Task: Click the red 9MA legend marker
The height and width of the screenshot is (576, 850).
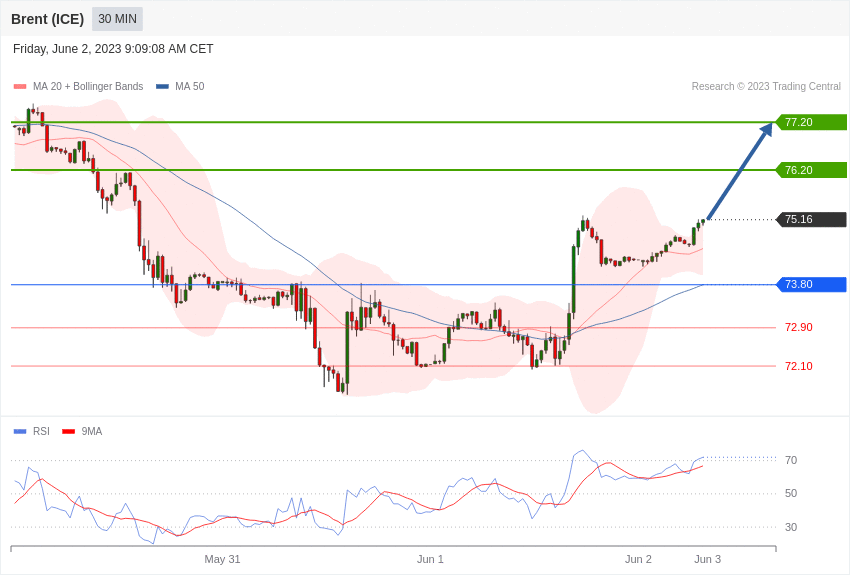Action: tap(68, 432)
